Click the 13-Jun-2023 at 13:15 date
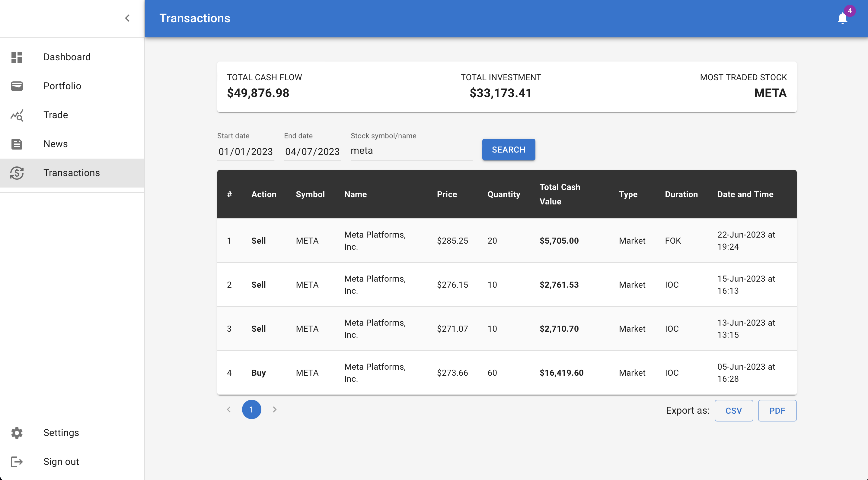Image resolution: width=868 pixels, height=480 pixels. point(746,329)
